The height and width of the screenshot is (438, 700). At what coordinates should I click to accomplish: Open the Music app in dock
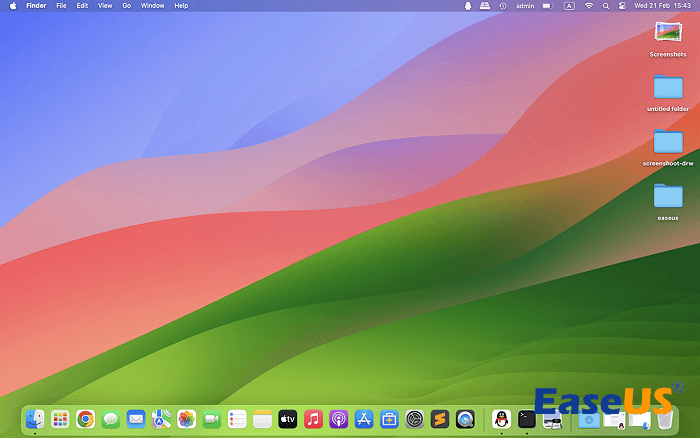(313, 419)
